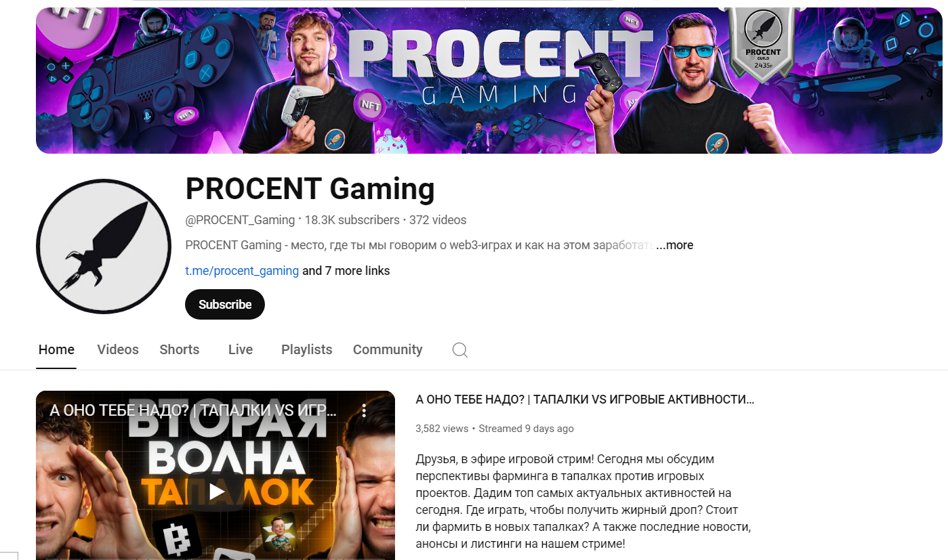The image size is (948, 560).
Task: Open the 'and 7 more links' list
Action: click(346, 271)
